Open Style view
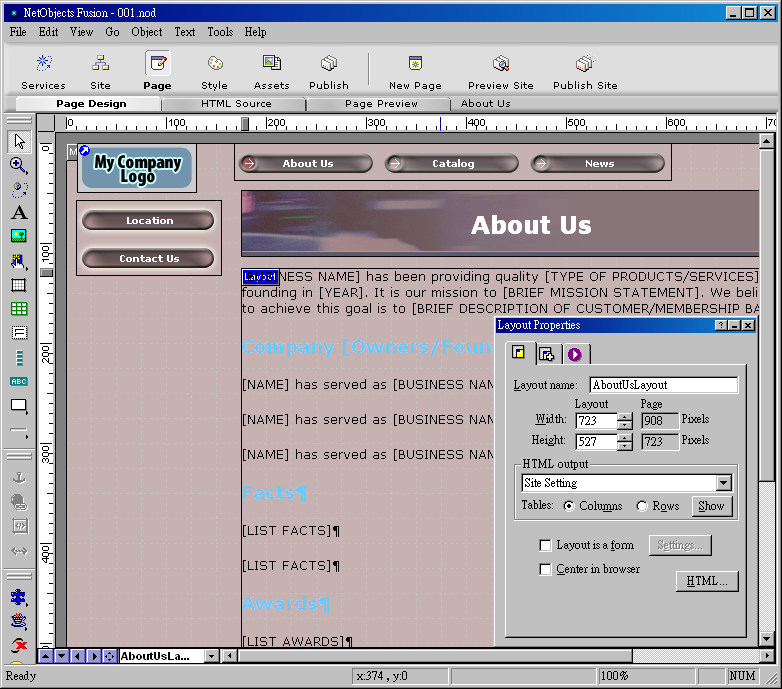 tap(214, 72)
